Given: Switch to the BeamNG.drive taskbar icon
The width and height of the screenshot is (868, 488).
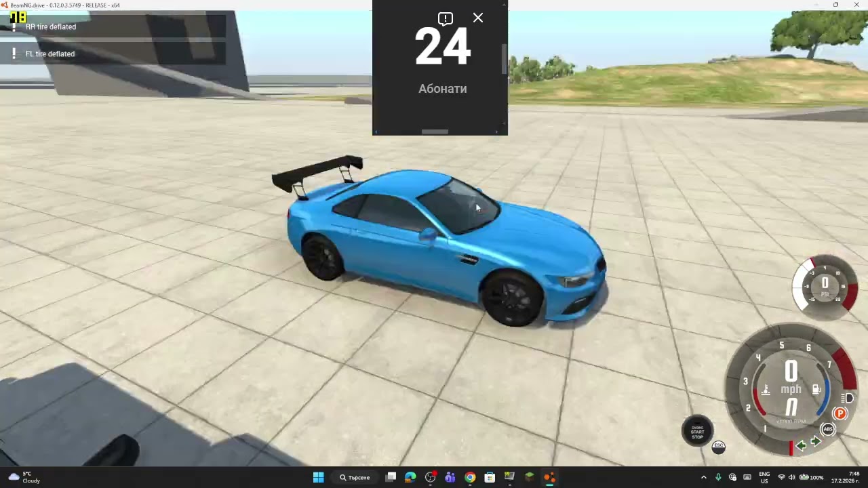Looking at the screenshot, I should click(x=549, y=477).
